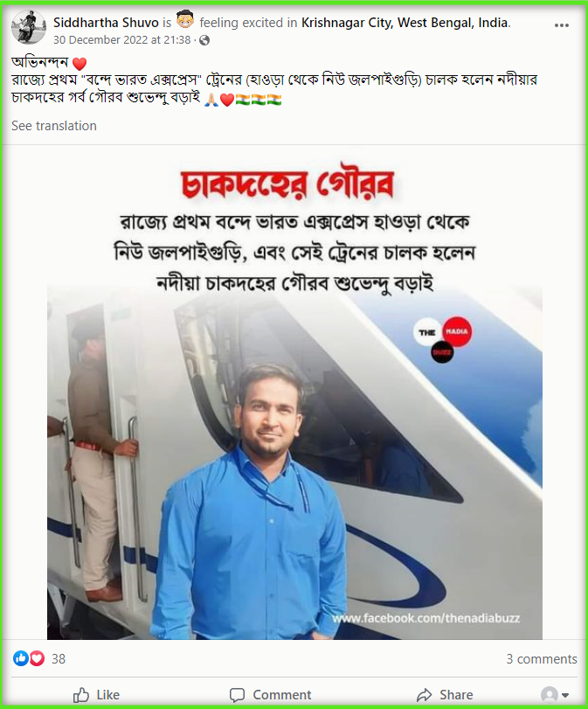
Task: Open Siddhartha Shuvo's profile picture
Action: tap(29, 28)
